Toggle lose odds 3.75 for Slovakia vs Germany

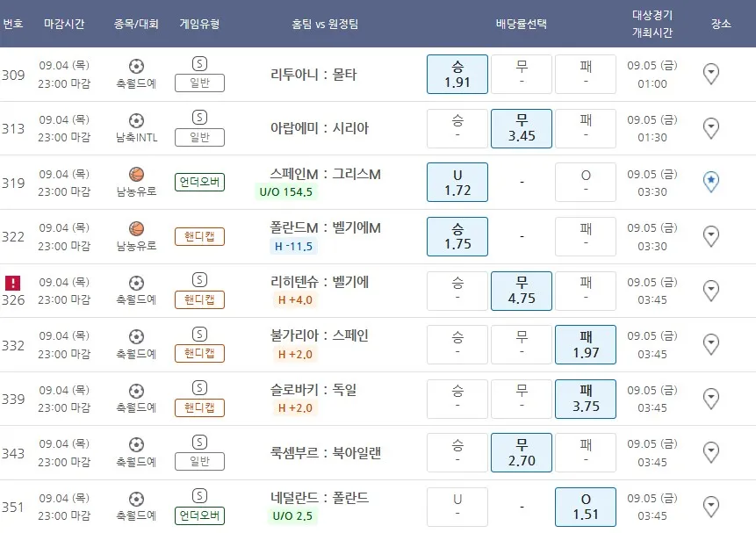pos(586,399)
